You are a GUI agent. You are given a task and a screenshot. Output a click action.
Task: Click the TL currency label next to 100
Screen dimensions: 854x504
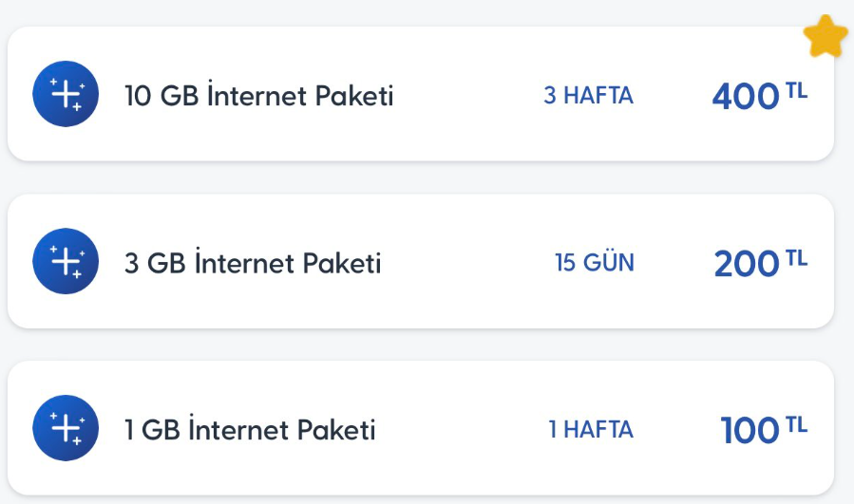797,424
